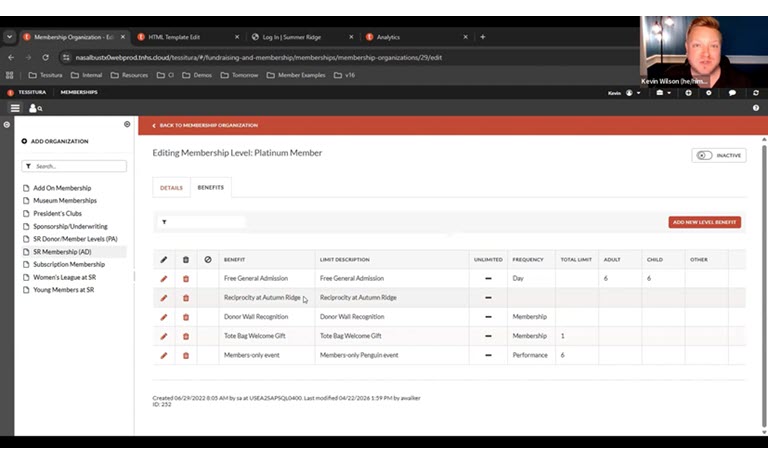Switch to the Details tab

click(171, 188)
